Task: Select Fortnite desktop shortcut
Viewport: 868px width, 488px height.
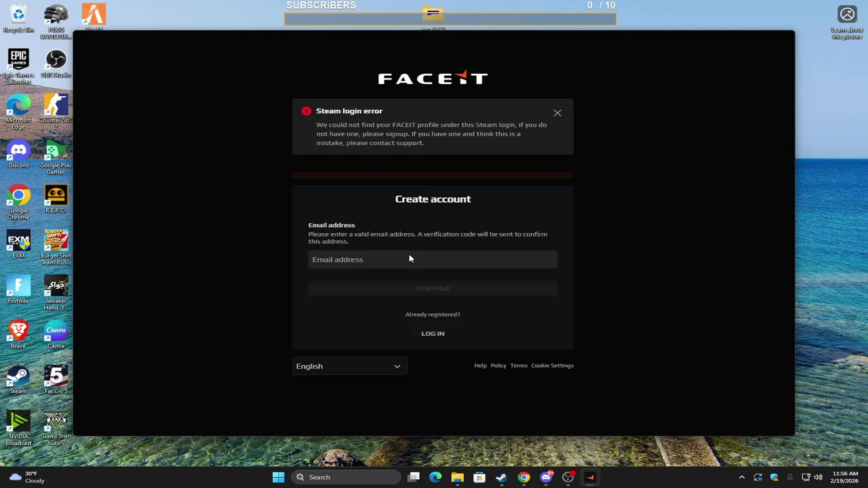Action: (x=18, y=290)
